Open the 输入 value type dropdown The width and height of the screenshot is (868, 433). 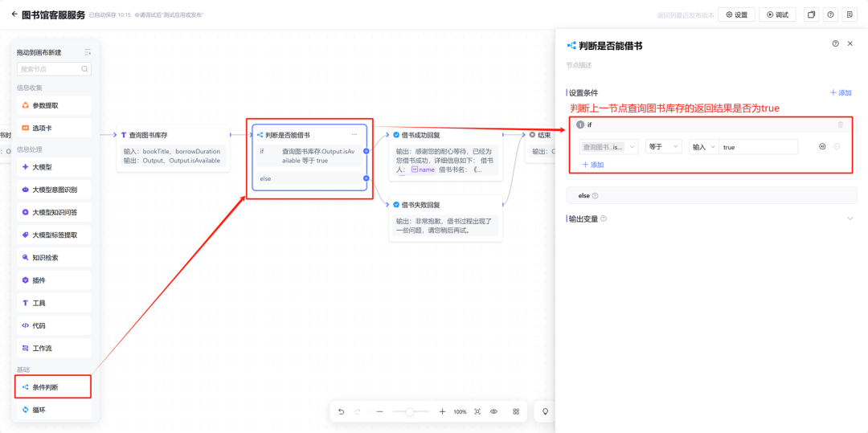click(x=703, y=146)
